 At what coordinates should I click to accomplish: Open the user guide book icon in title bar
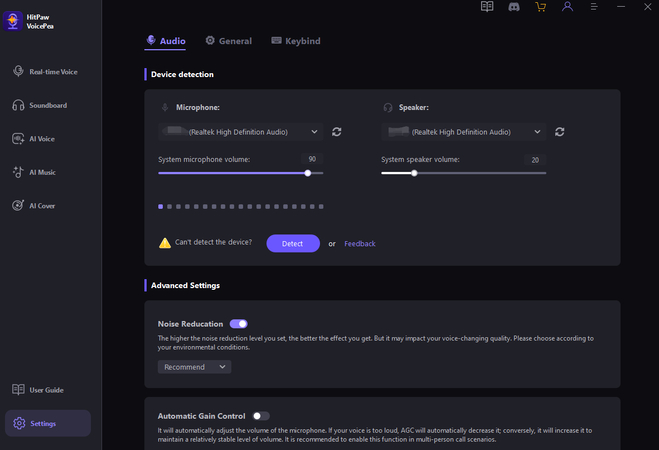tap(487, 7)
